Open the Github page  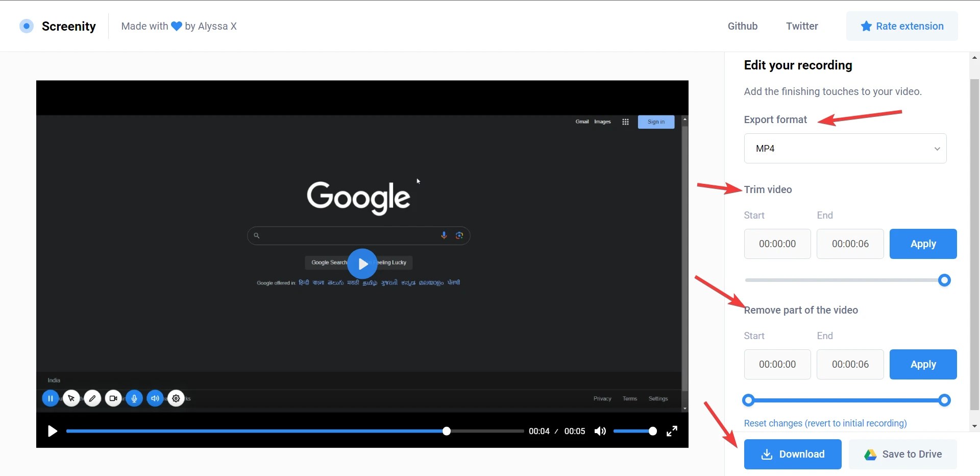(743, 26)
